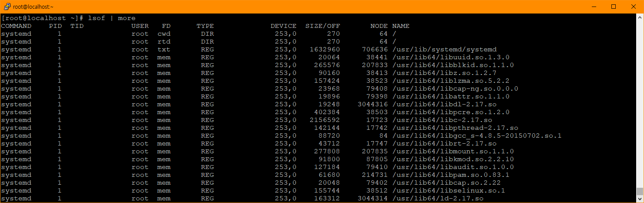
Task: Click size value 402384
Action: click(327, 112)
